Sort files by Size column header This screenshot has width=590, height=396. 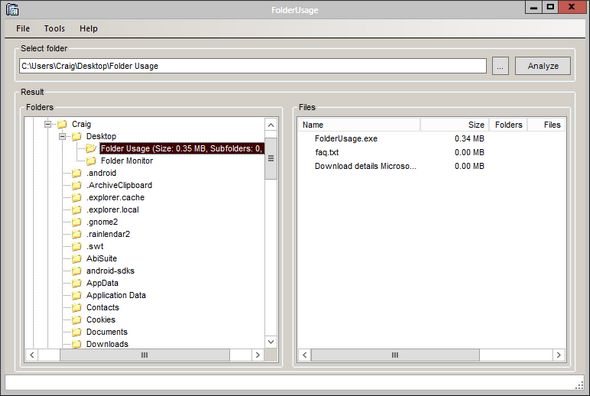pyautogui.click(x=455, y=125)
